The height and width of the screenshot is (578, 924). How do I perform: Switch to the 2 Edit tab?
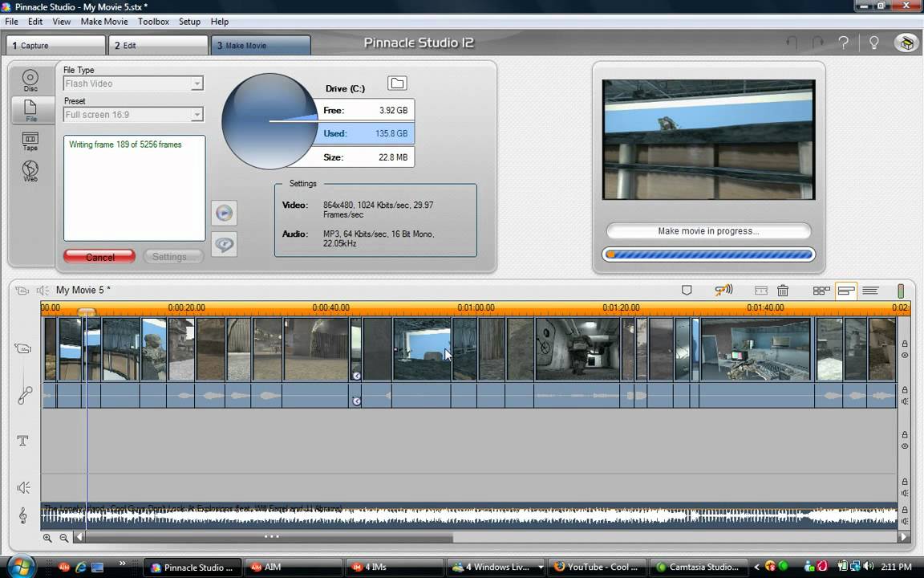[158, 46]
